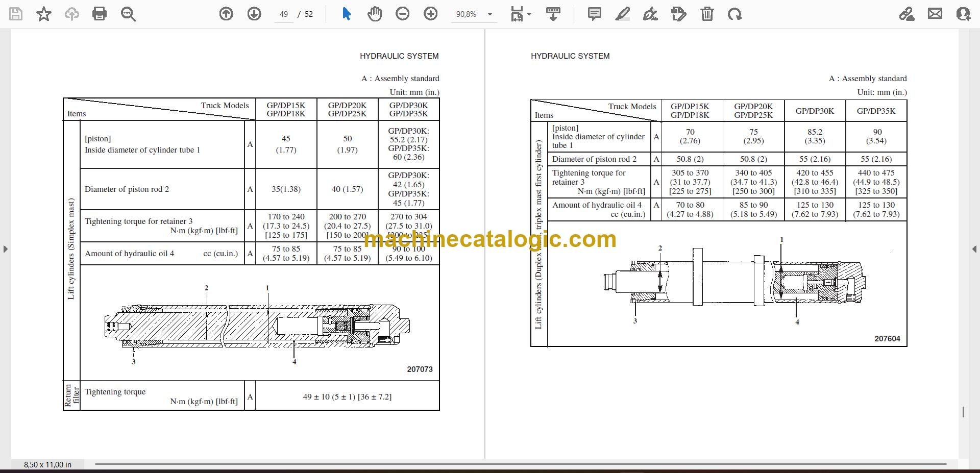The height and width of the screenshot is (473, 980).
Task: Open the sign document tool
Action: pos(650,14)
